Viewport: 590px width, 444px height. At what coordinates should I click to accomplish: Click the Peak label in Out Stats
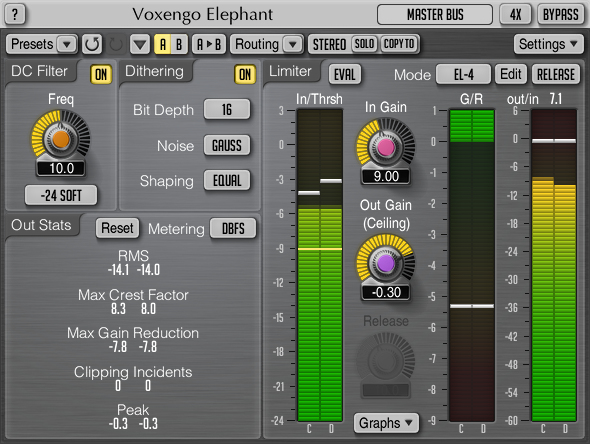click(133, 410)
